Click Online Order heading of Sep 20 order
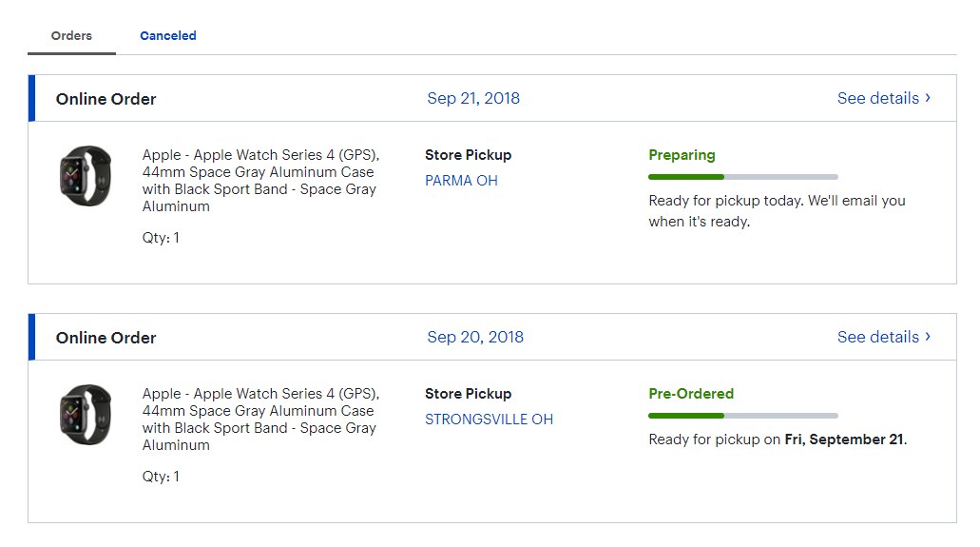Screen dimensions: 980x547 point(106,338)
